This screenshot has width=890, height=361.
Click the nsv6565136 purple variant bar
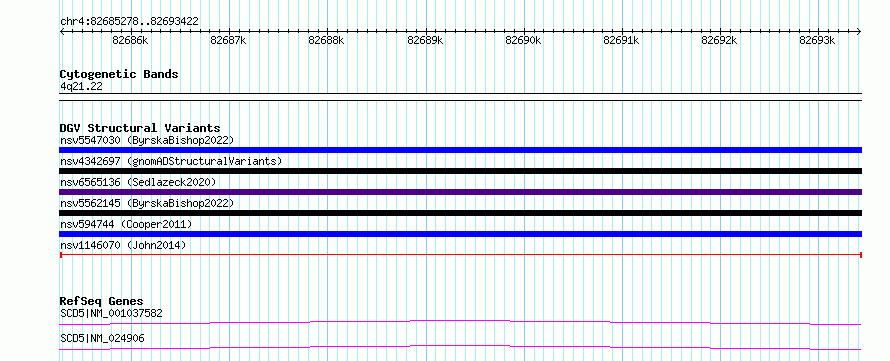pos(460,192)
